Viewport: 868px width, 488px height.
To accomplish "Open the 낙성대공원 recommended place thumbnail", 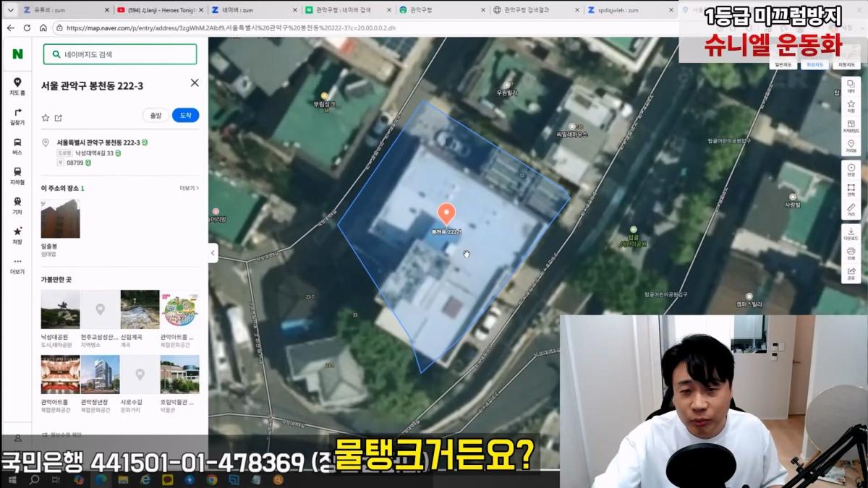I will 60,309.
